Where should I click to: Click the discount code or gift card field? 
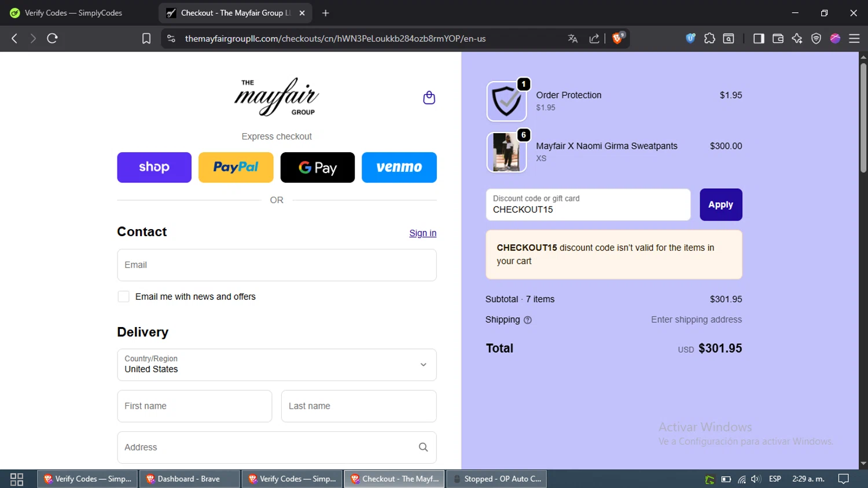588,204
